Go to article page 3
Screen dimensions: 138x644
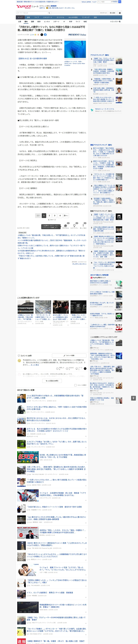coord(55,216)
